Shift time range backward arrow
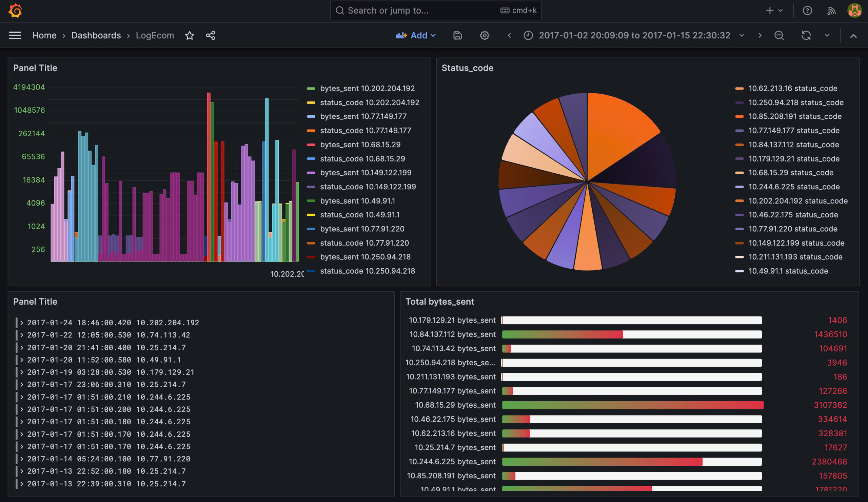This screenshot has width=868, height=502. click(509, 35)
